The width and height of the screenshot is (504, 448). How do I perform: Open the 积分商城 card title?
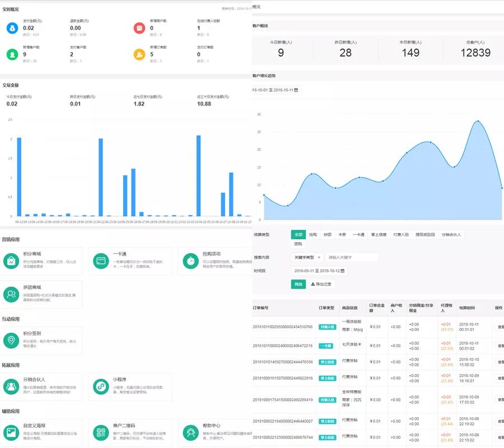[32, 254]
